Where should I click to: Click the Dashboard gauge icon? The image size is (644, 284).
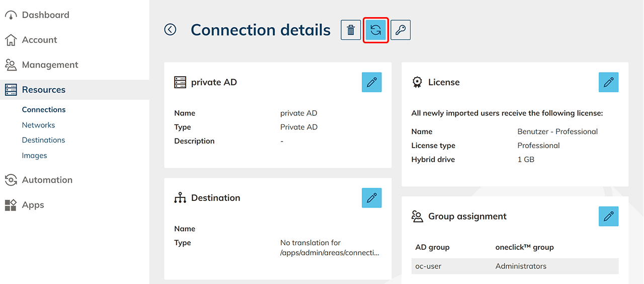point(11,16)
